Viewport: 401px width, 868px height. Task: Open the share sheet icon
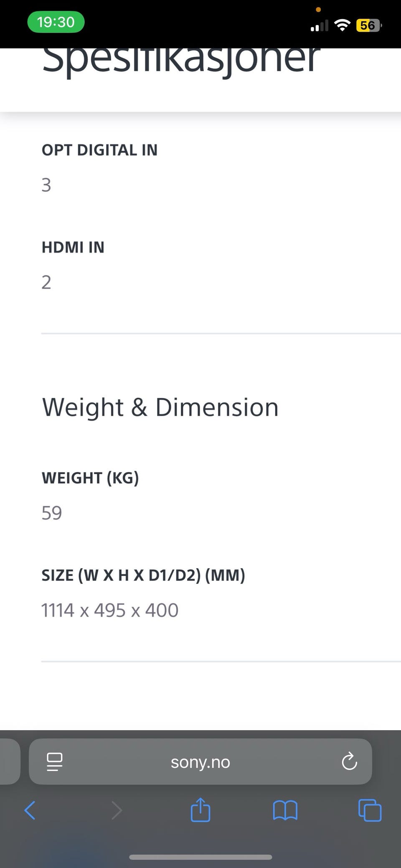pyautogui.click(x=200, y=810)
